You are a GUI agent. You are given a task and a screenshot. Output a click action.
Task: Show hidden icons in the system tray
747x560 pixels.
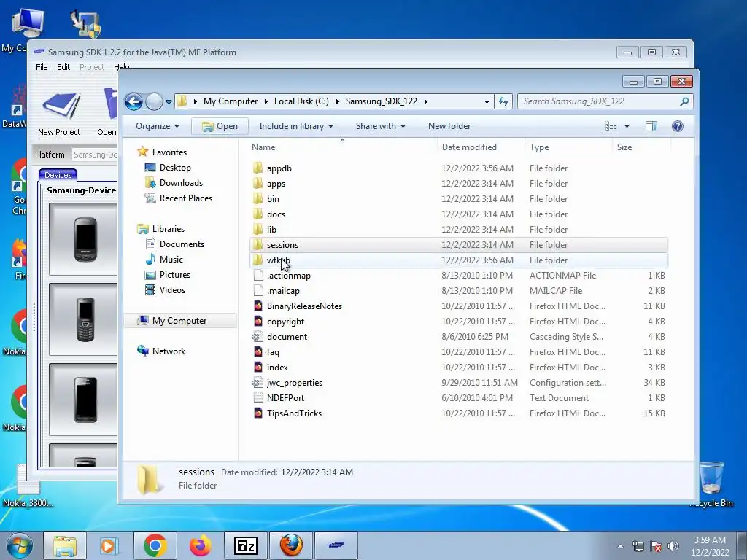pos(620,546)
